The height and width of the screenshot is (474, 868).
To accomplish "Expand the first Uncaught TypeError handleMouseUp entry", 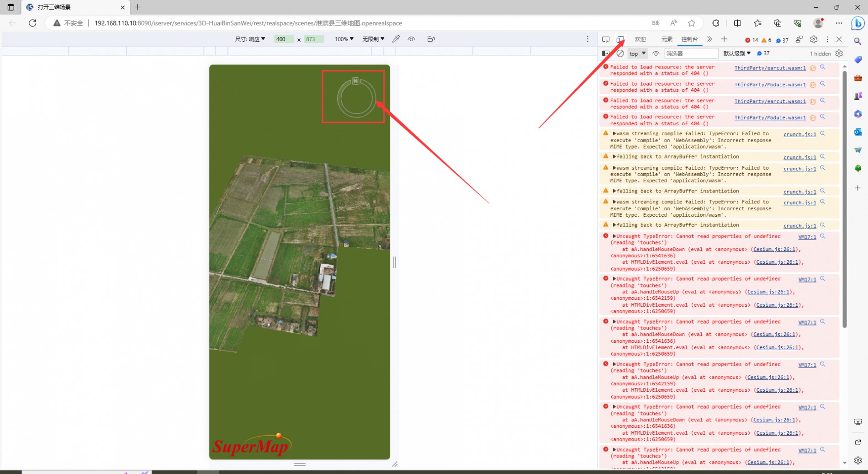I will coord(614,279).
